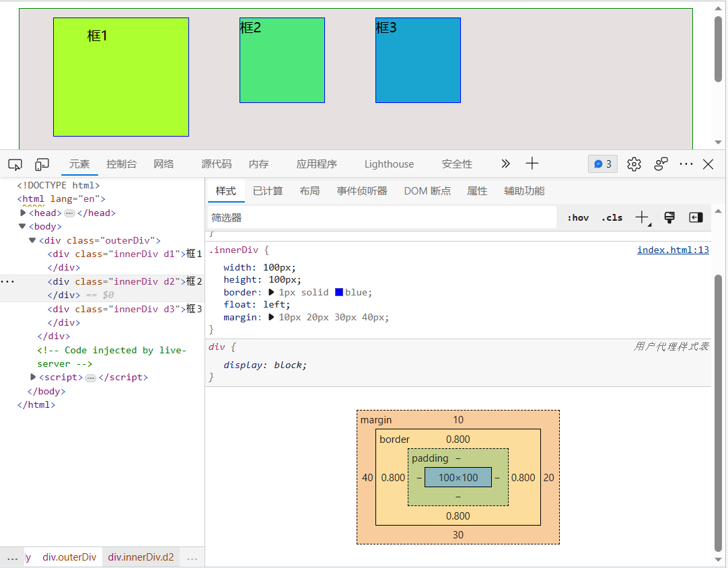Collapse the outerDiv element node
This screenshot has height=568, width=728.
pyautogui.click(x=32, y=240)
